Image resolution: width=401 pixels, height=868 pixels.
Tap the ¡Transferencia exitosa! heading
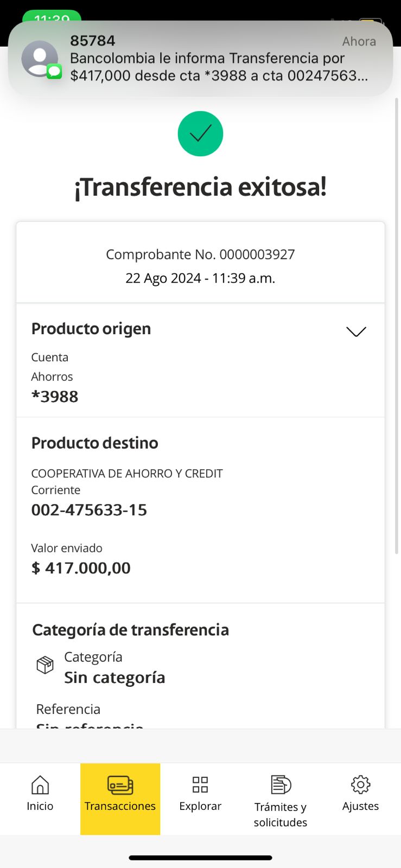200,187
